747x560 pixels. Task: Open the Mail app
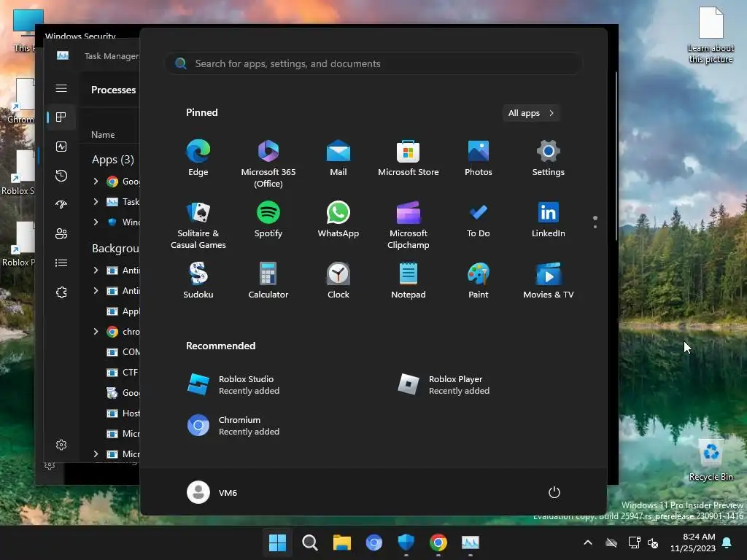tap(338, 158)
